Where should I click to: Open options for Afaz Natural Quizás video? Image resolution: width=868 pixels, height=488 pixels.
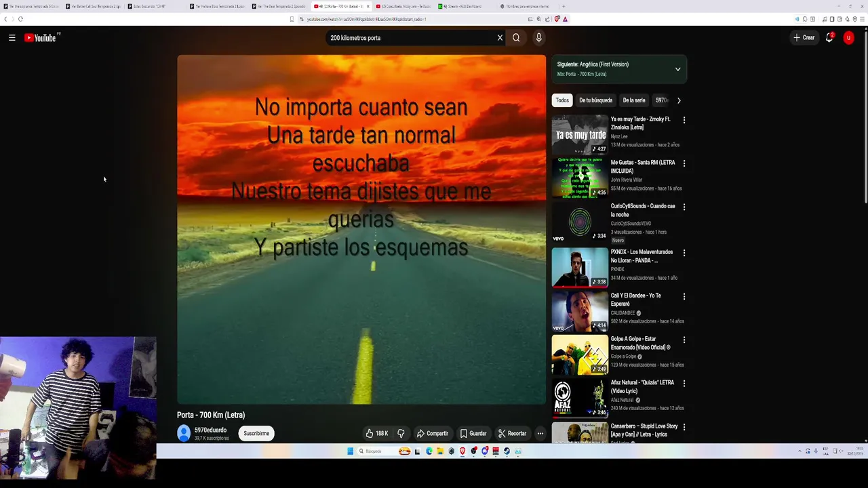[x=684, y=383]
